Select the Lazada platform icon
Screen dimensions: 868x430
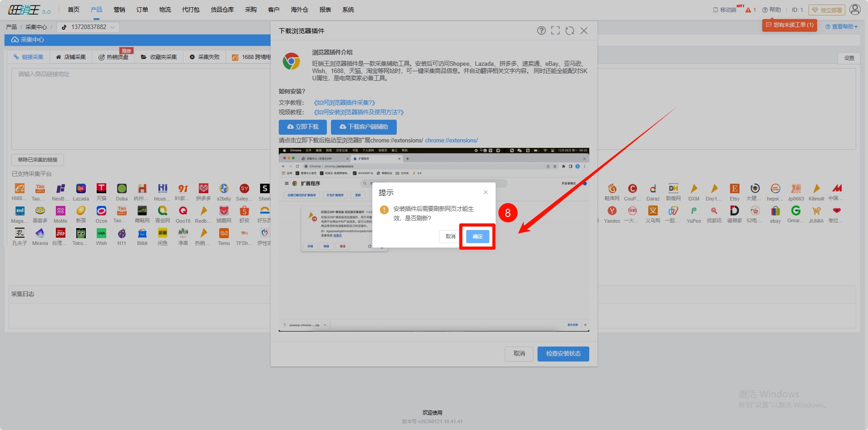point(81,189)
